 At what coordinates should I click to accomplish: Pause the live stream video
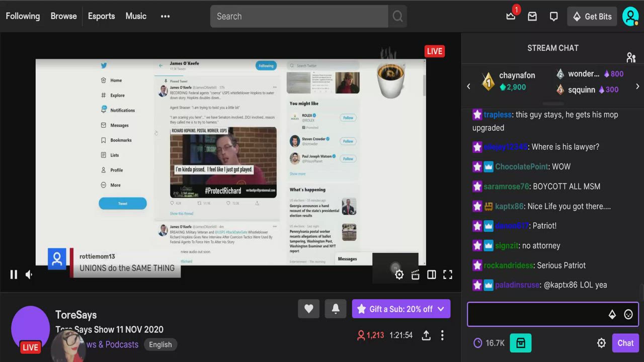pyautogui.click(x=14, y=275)
